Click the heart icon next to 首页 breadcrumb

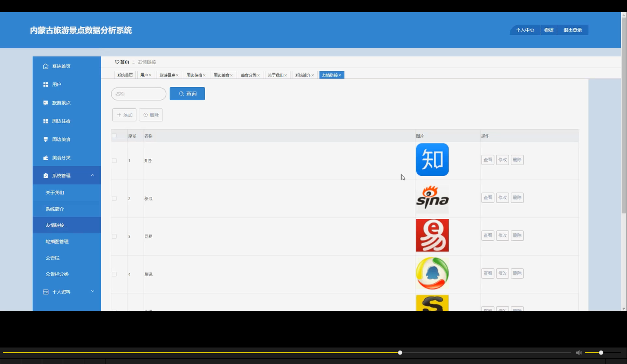(117, 62)
